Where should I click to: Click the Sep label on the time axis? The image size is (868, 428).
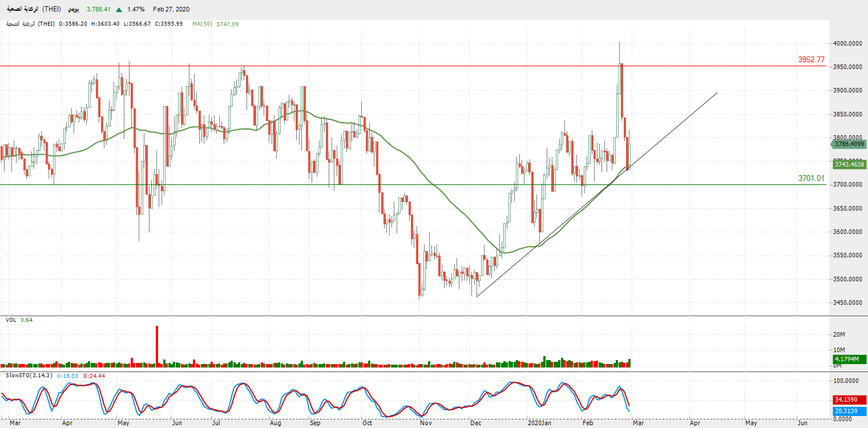pyautogui.click(x=315, y=423)
